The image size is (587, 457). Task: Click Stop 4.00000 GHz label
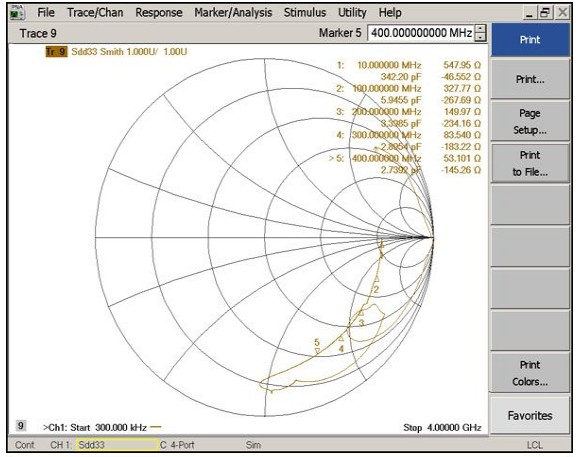point(442,427)
